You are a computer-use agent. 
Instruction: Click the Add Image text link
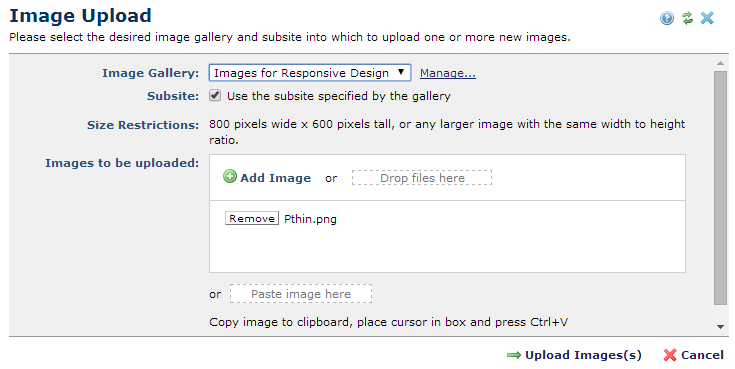click(275, 178)
